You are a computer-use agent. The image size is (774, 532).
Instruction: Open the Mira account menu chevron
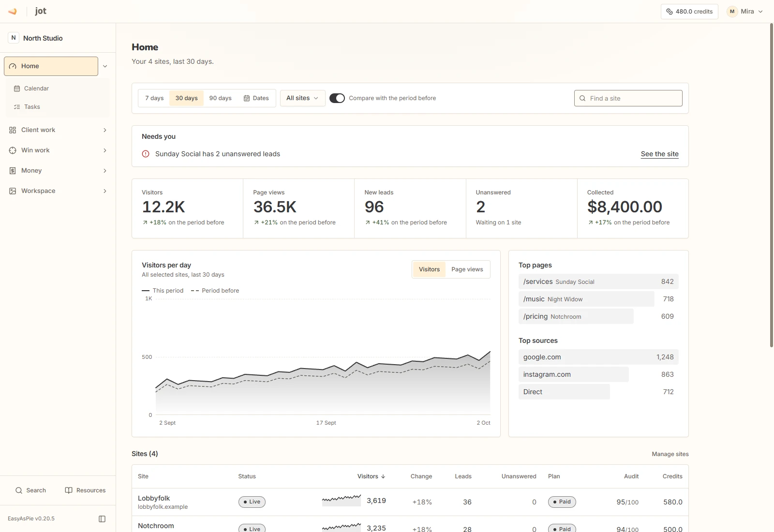tap(760, 12)
